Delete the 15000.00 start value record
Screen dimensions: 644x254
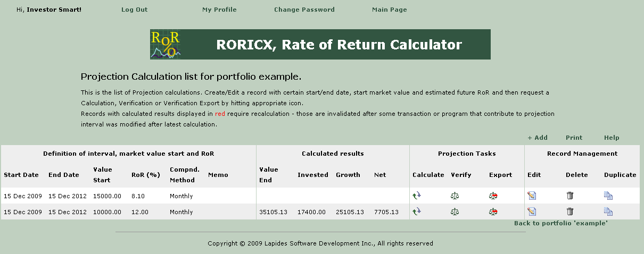570,196
